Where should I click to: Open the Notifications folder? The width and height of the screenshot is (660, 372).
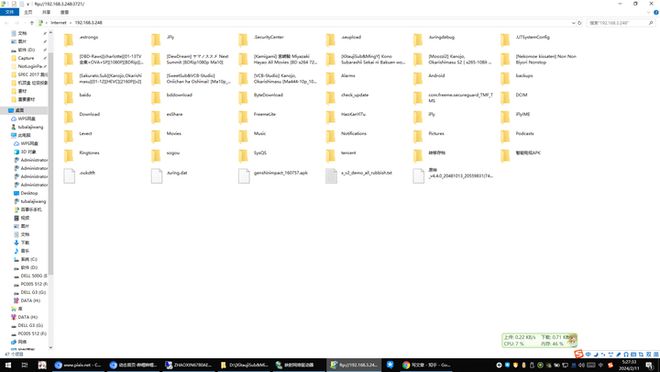pos(346,136)
